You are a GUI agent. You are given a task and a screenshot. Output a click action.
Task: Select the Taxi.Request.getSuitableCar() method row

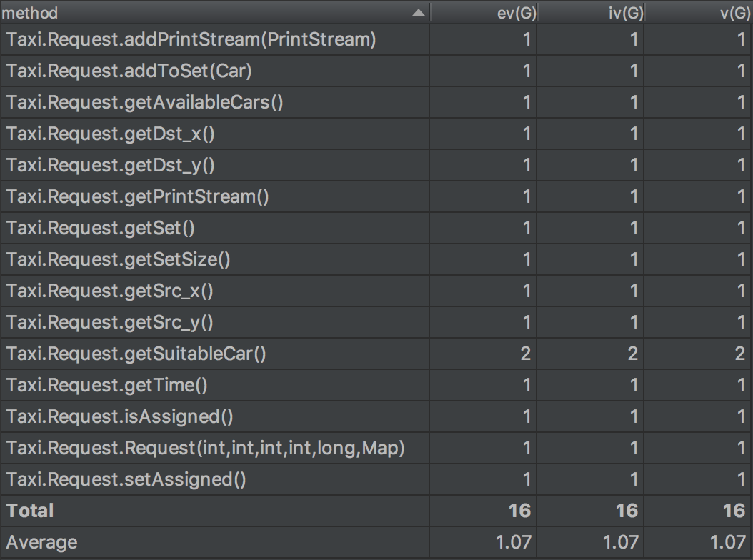click(x=136, y=354)
